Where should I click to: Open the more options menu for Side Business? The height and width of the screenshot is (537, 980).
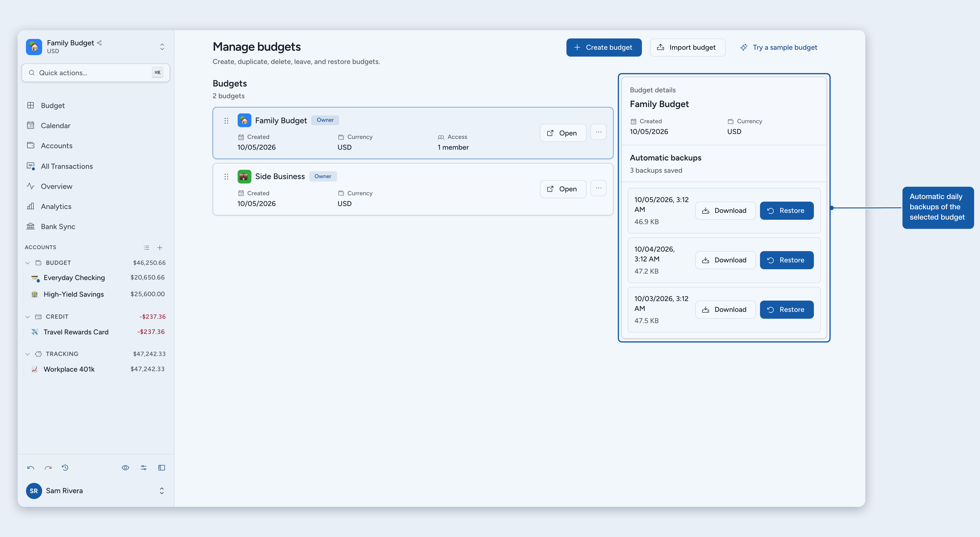pyautogui.click(x=599, y=188)
